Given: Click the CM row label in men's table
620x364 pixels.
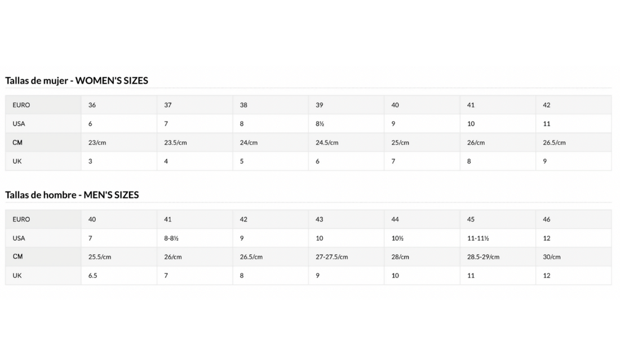Looking at the screenshot, I should pos(17,256).
